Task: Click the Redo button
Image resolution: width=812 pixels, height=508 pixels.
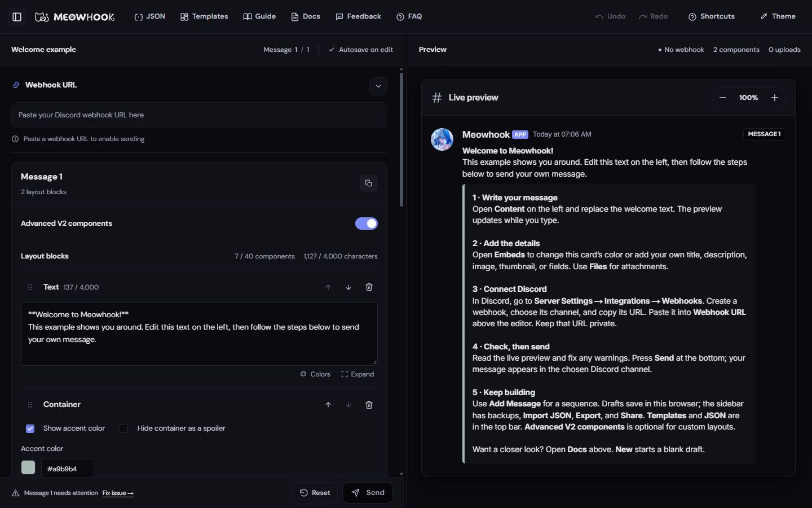Action: click(x=654, y=16)
